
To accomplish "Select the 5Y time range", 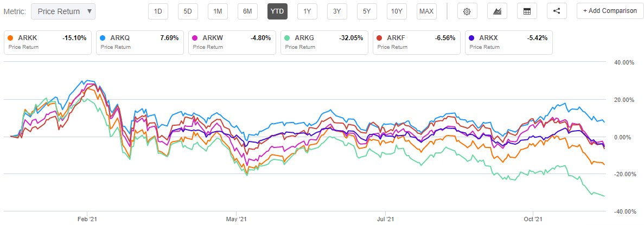I will tap(367, 11).
